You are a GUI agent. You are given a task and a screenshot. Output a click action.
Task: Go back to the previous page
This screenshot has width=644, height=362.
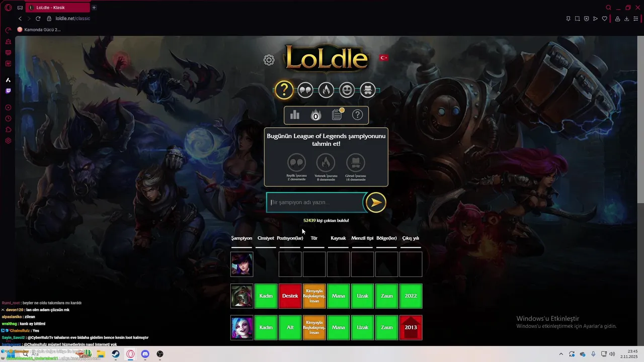[x=20, y=19]
